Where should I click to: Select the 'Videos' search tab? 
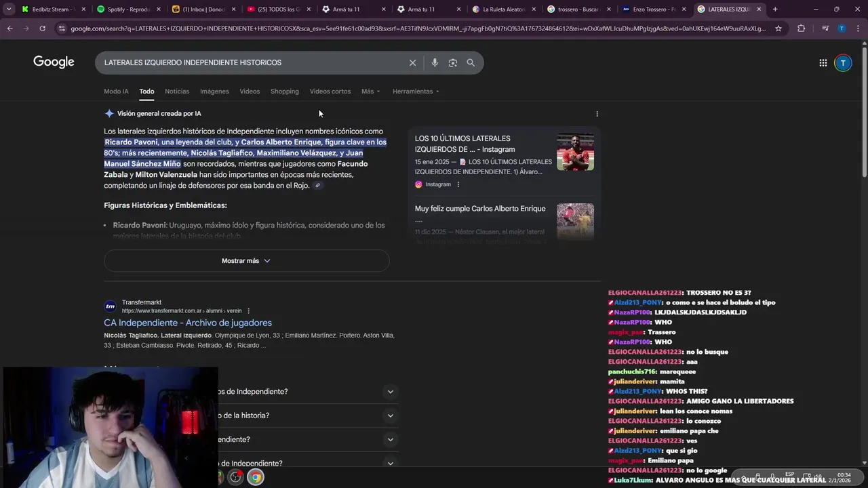[250, 91]
